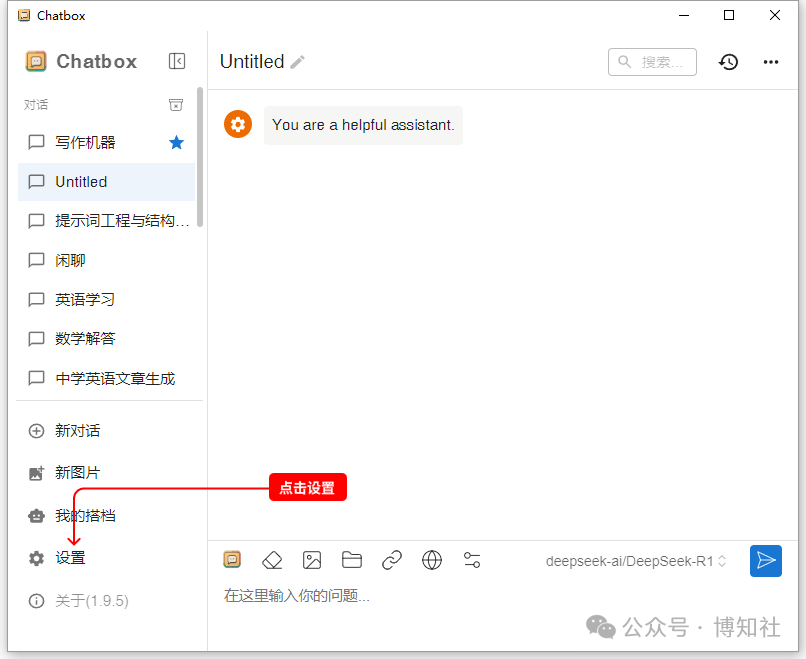Viewport: 806px width, 659px height.
Task: Open the three-dot more options menu
Action: 770,62
